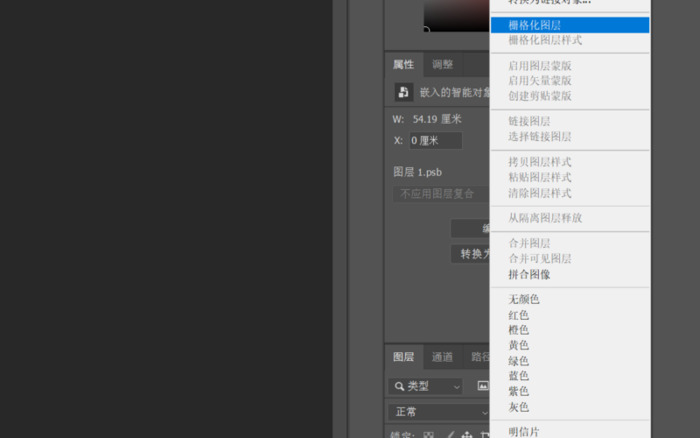Switch to the 调整 panel tab
Viewport: 700px width, 438px height.
(442, 65)
